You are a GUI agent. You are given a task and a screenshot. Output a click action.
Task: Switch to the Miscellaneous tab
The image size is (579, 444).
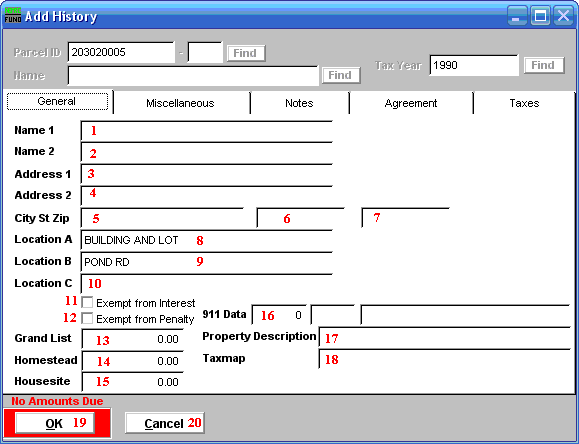click(180, 103)
